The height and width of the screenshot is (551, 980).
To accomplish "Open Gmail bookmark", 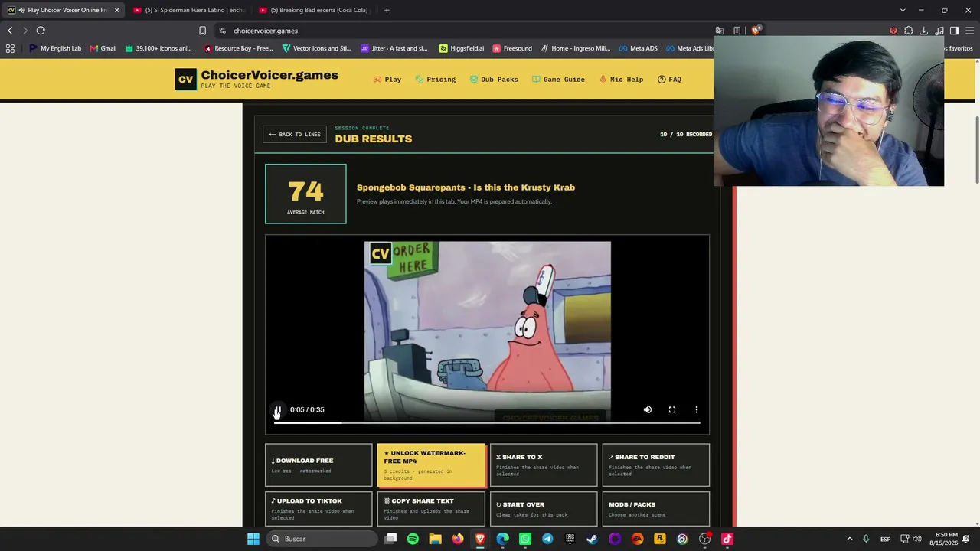I will tap(103, 48).
